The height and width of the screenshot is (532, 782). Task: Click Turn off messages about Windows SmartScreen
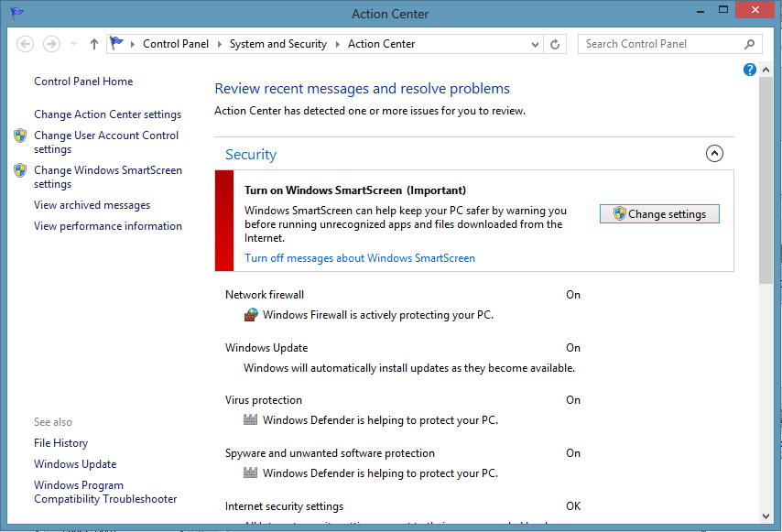(359, 257)
